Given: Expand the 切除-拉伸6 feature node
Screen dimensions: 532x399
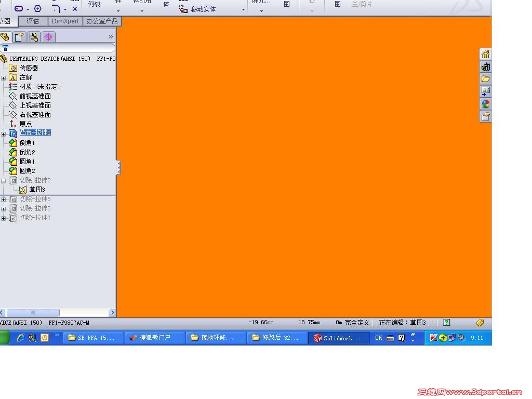Looking at the screenshot, I should pyautogui.click(x=4, y=209).
